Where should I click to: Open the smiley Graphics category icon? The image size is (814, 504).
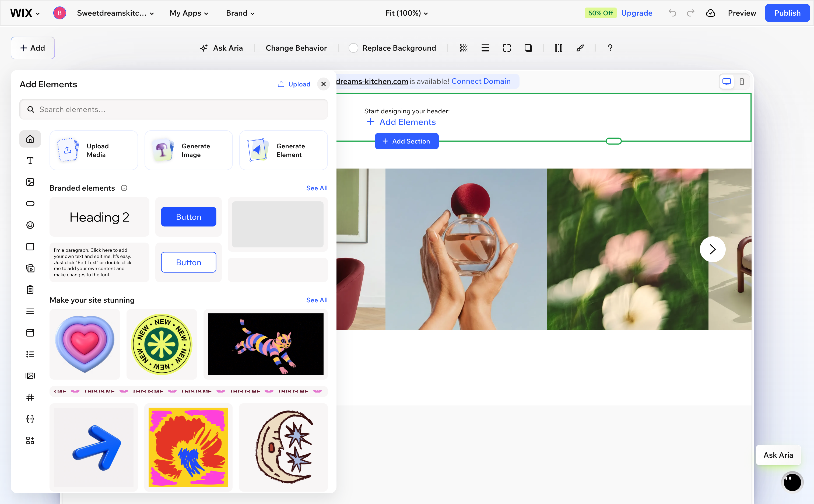click(30, 225)
